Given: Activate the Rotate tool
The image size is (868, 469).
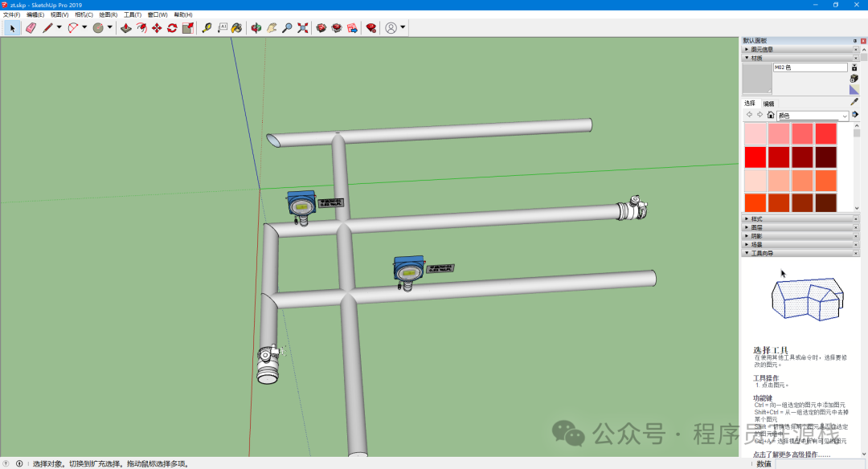Looking at the screenshot, I should [171, 27].
